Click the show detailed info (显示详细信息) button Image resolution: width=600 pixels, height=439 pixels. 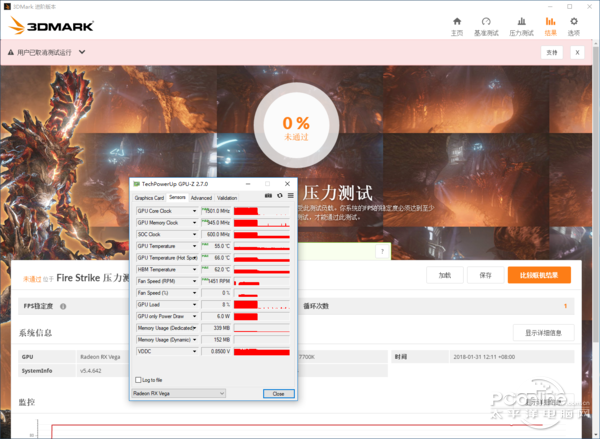(543, 333)
